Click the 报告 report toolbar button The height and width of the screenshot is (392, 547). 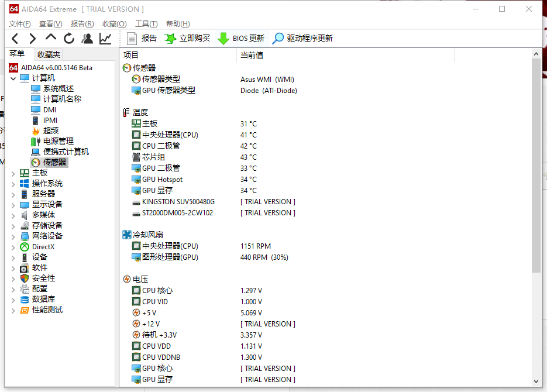click(142, 39)
